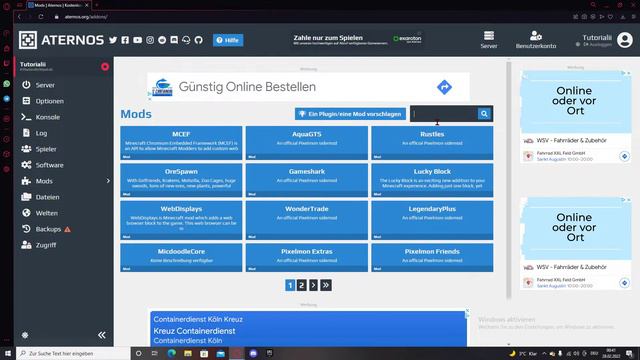
Task: Reload the page in browser toolbar
Action: click(41, 17)
